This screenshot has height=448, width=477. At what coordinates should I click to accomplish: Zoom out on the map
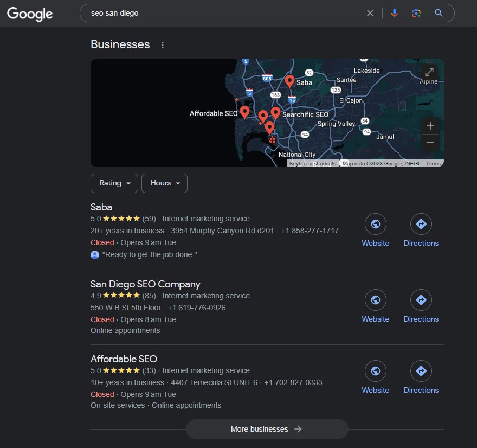point(430,143)
